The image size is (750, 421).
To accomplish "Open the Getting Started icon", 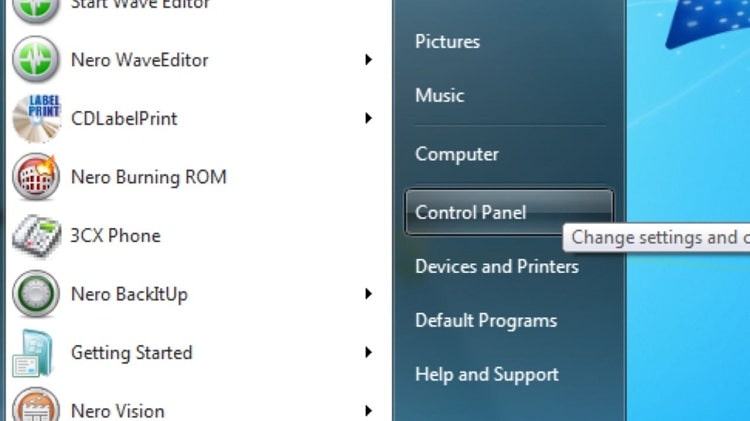I will pyautogui.click(x=32, y=353).
